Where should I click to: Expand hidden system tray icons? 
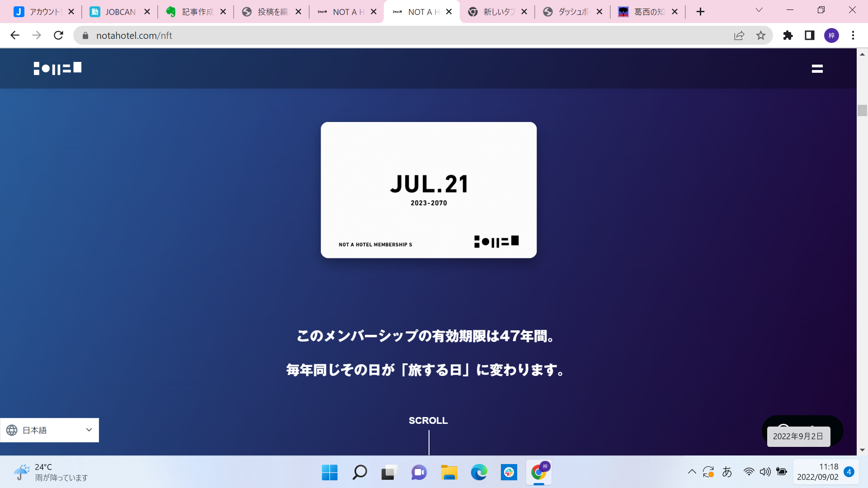click(x=692, y=472)
